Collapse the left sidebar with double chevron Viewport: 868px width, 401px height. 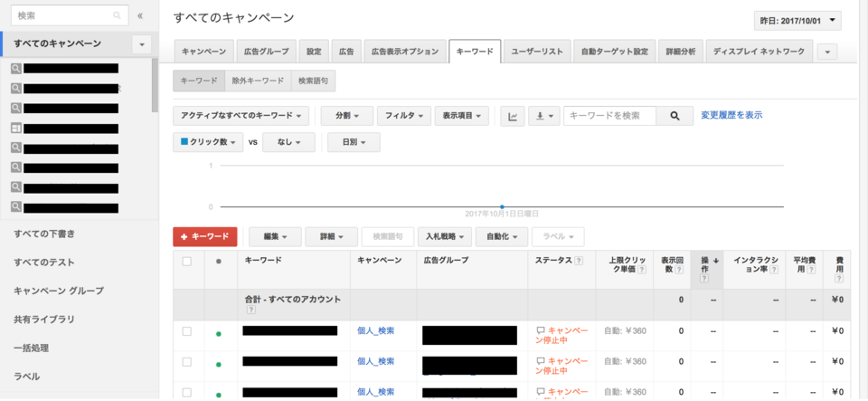[140, 15]
